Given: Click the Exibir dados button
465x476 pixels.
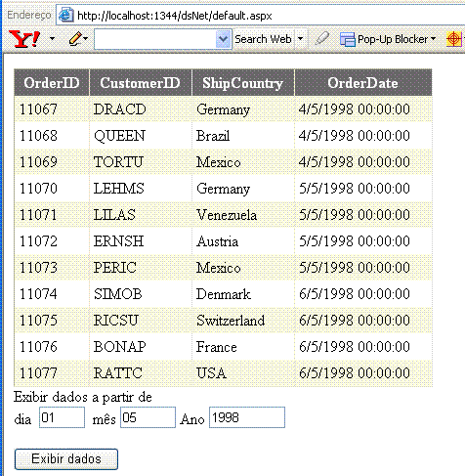Looking at the screenshot, I should click(66, 459).
